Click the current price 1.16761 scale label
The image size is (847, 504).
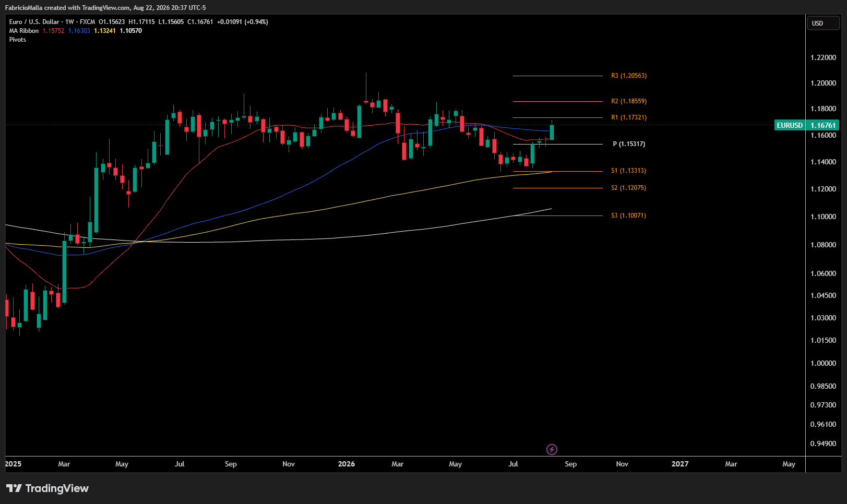click(x=823, y=125)
